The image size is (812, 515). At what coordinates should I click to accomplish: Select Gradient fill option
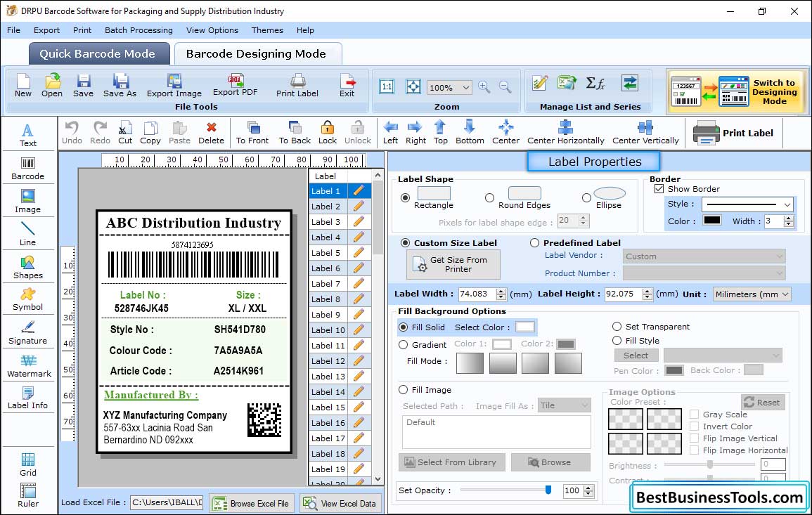(x=404, y=345)
